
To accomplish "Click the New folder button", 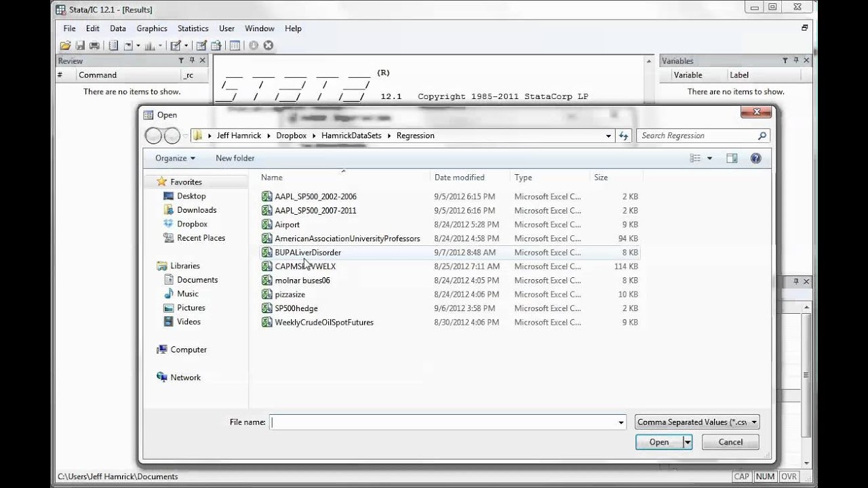I will tap(235, 158).
